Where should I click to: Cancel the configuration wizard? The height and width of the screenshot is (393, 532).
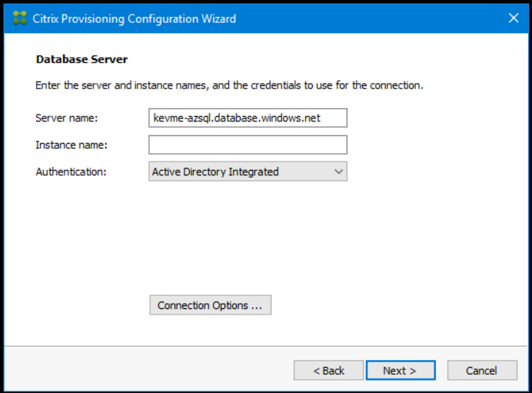tap(482, 371)
